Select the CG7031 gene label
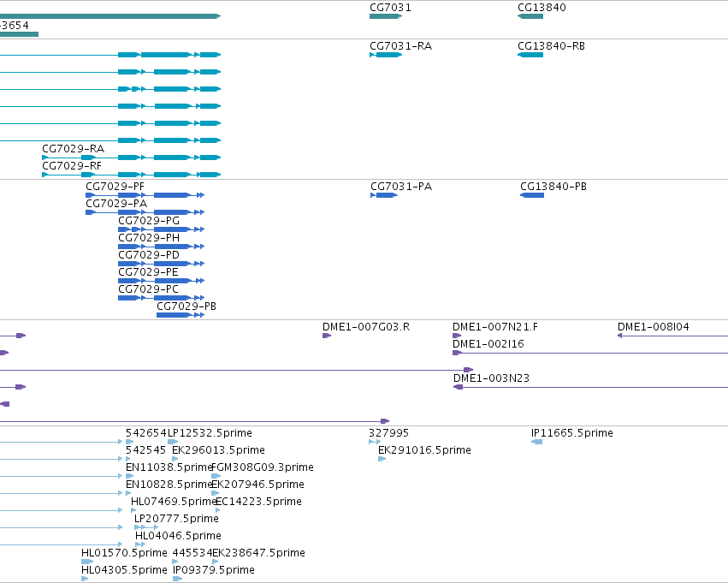 [390, 8]
